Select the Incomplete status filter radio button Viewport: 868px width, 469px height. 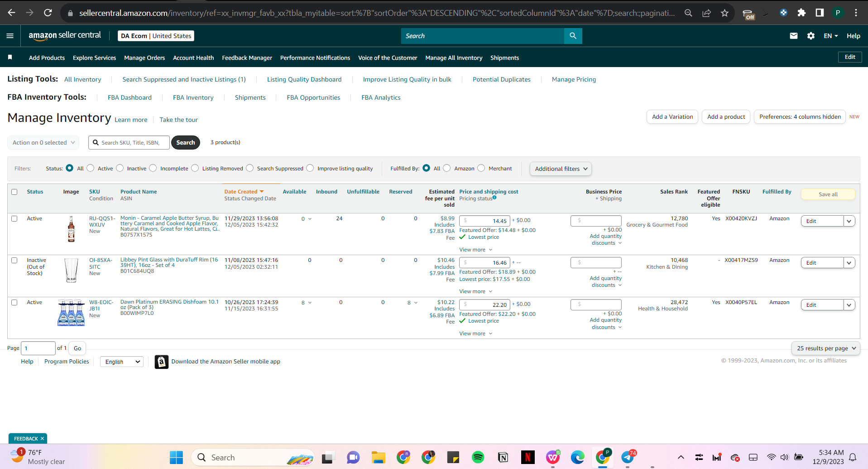pos(153,168)
